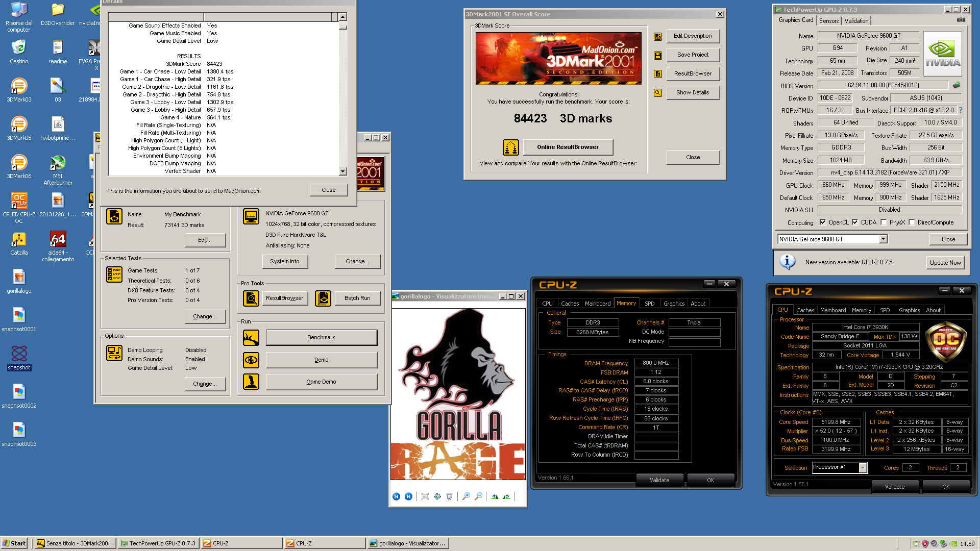Click Close in the Details dialog
This screenshot has width=980, height=551.
click(329, 190)
